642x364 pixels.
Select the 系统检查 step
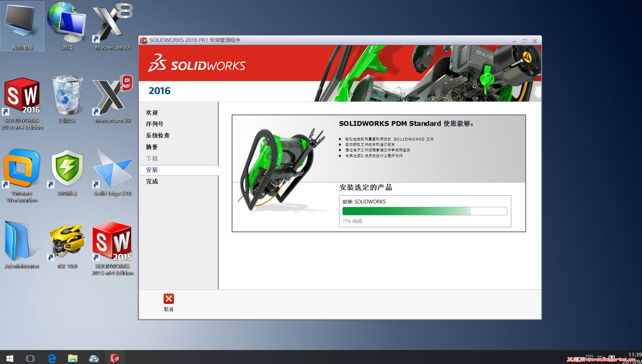(158, 135)
